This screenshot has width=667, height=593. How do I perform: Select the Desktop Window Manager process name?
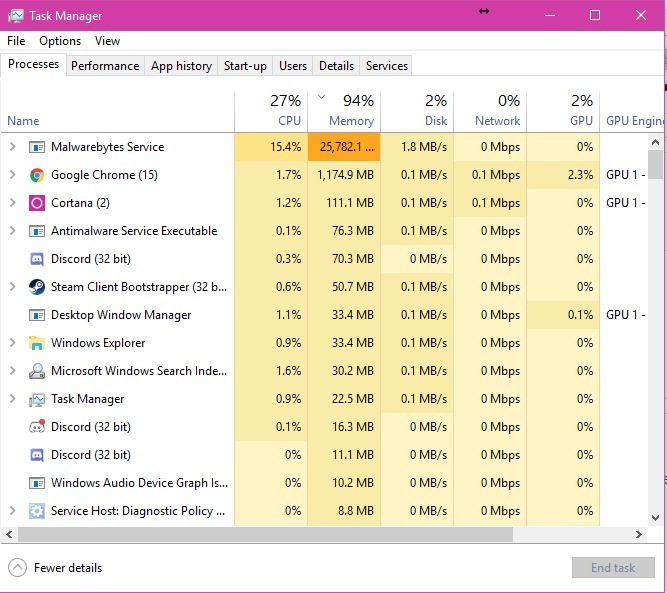click(121, 315)
